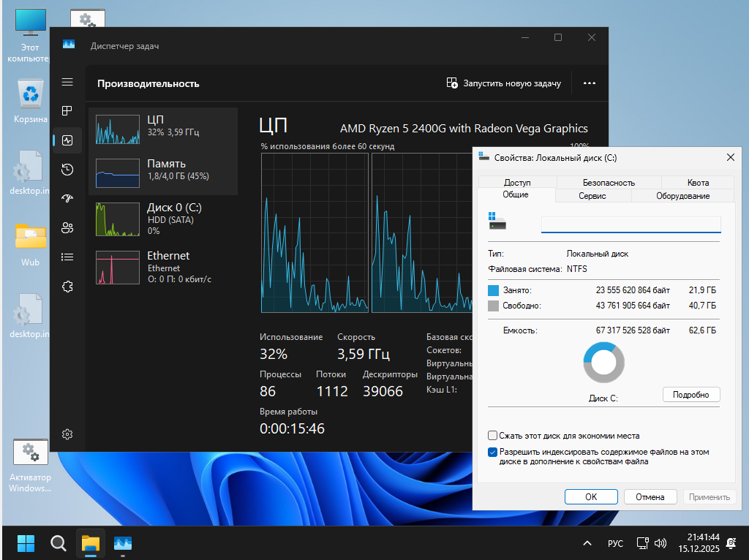Screen dimensions: 749x560
Task: Open Startup apps speedometer icon
Action: pos(67,199)
